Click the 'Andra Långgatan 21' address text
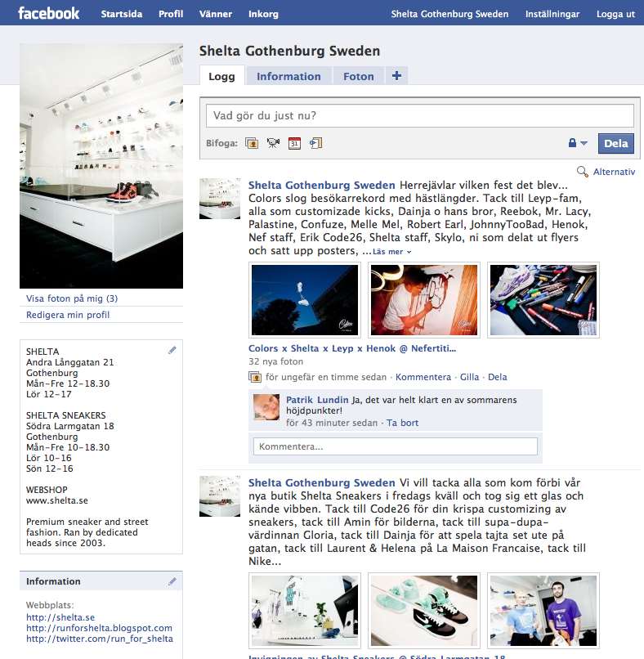The image size is (644, 659). click(69, 362)
